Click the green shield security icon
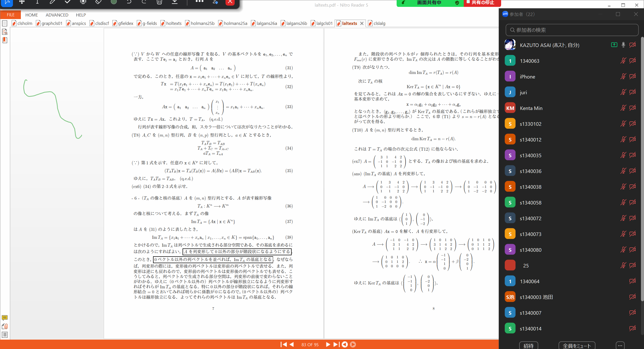Viewport: 644px width, 349px height. tap(457, 3)
